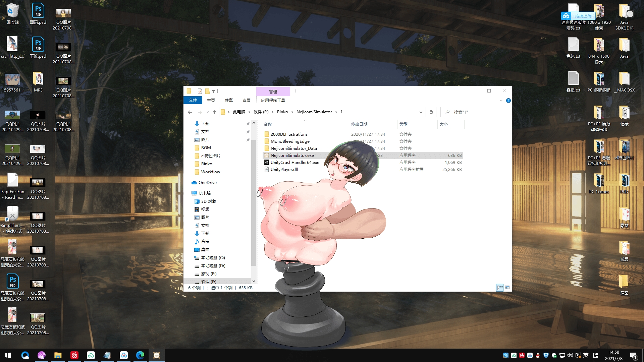Open the 共享 ribbon tab

point(229,101)
